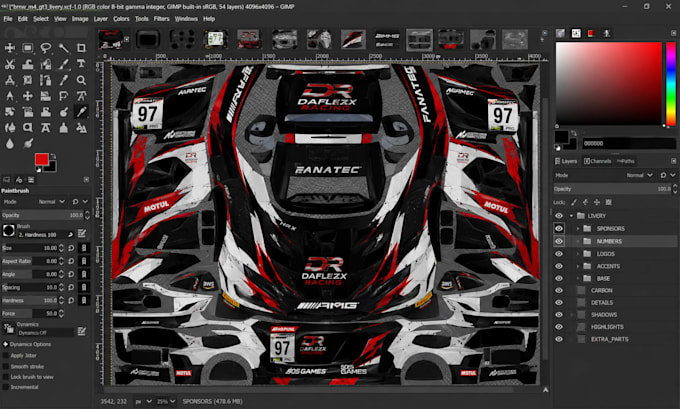This screenshot has width=680, height=409.
Task: Switch to the Channels tab
Action: click(597, 161)
